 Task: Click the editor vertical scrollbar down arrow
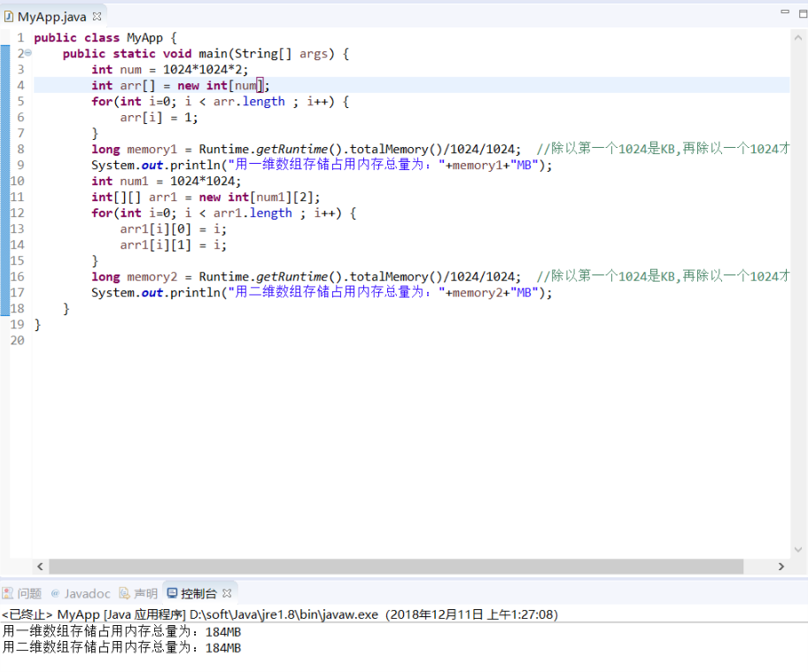tap(797, 550)
